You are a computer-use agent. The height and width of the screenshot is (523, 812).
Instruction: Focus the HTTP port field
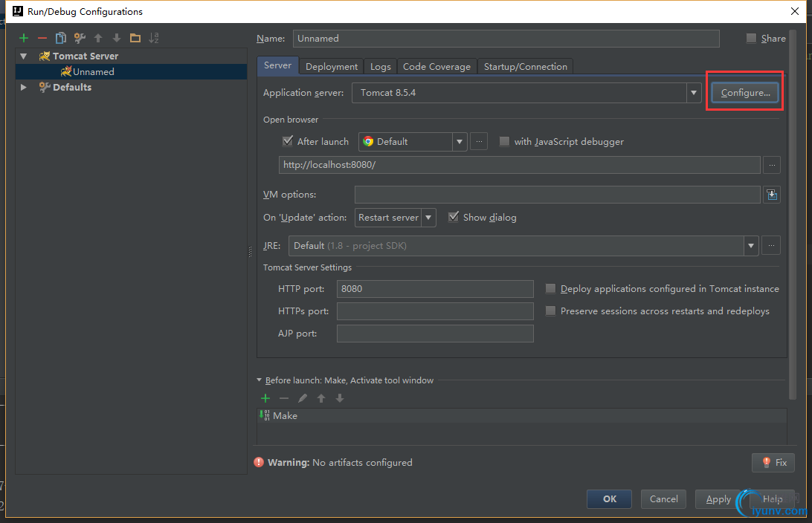tap(435, 289)
